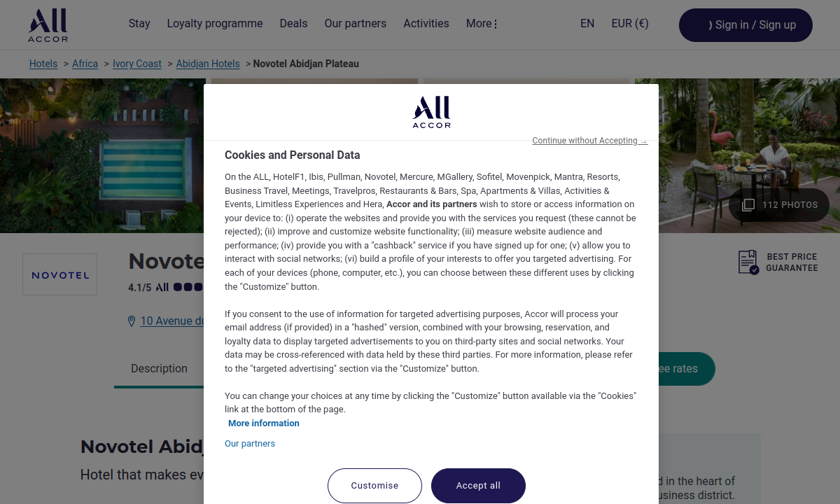Click the swimming pool photo thumbnail
840x504 pixels.
[x=102, y=155]
